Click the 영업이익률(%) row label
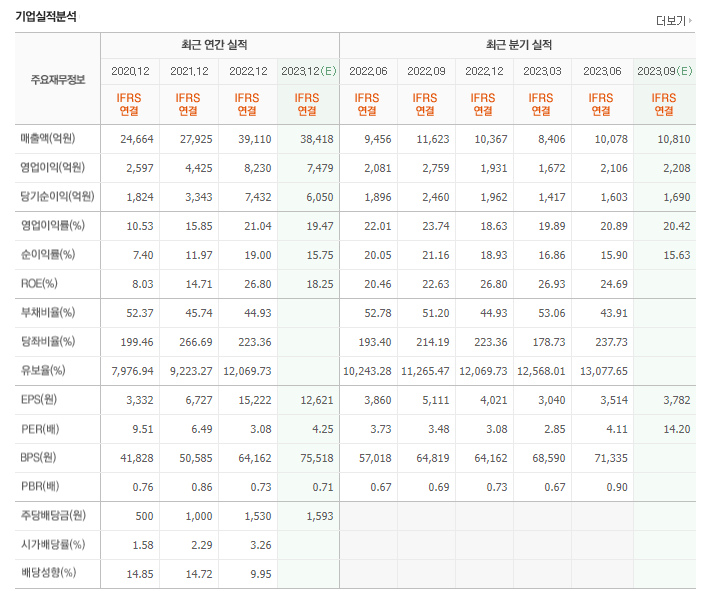This screenshot has width=705, height=591. pos(53,225)
